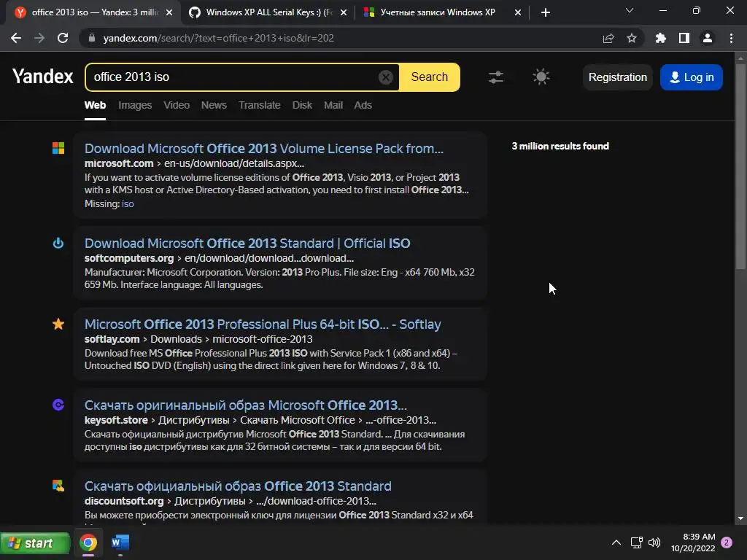Open the Extensions puzzle icon
This screenshot has width=747, height=560.
coord(661,38)
